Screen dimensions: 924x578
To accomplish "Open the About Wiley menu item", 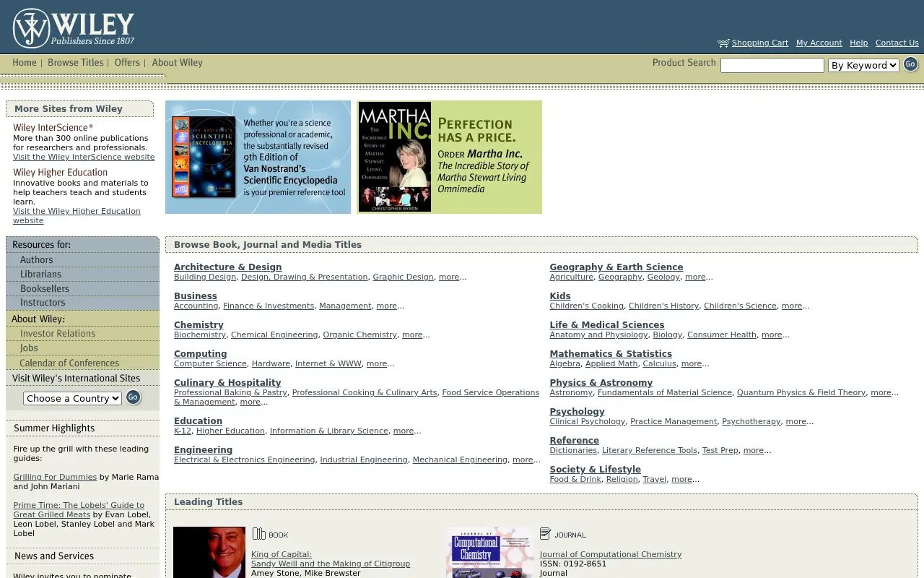I will click(177, 63).
